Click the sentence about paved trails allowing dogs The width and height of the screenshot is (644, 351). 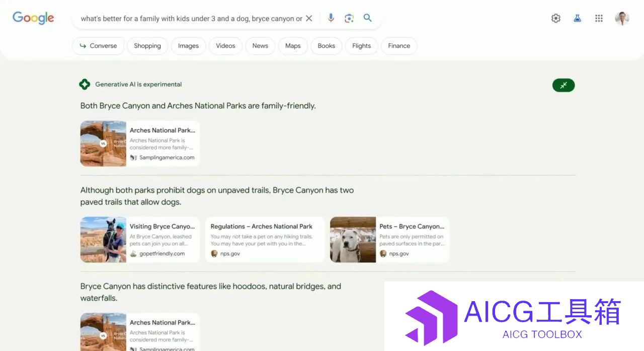[217, 196]
